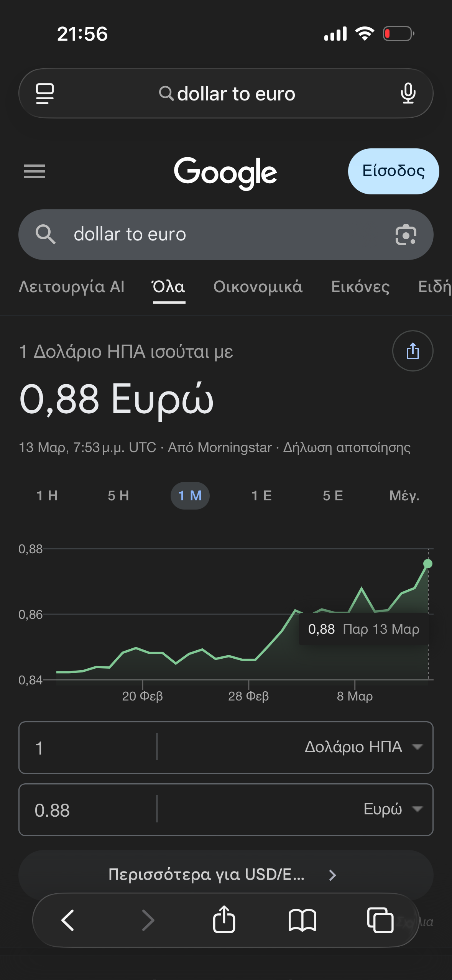This screenshot has width=452, height=980.
Task: Tap Google Lens camera search icon
Action: click(406, 235)
